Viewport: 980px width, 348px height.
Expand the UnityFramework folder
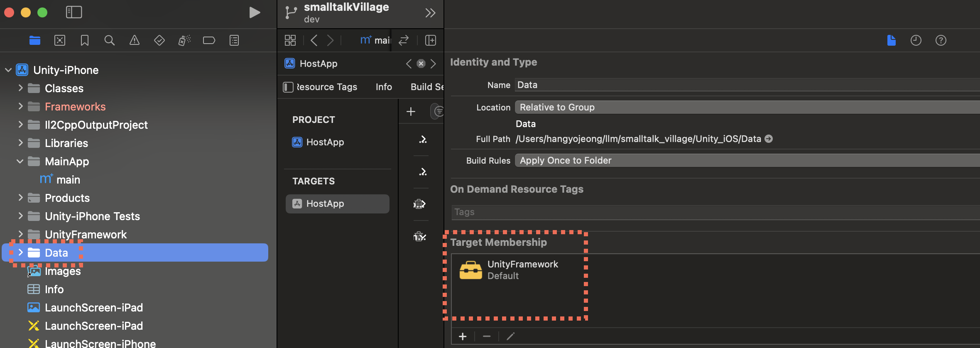pyautogui.click(x=20, y=234)
